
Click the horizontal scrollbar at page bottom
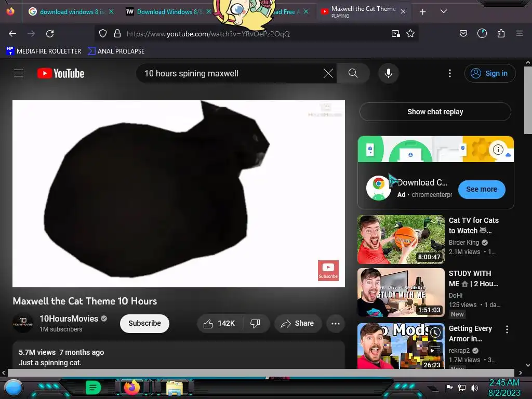[x=261, y=373]
